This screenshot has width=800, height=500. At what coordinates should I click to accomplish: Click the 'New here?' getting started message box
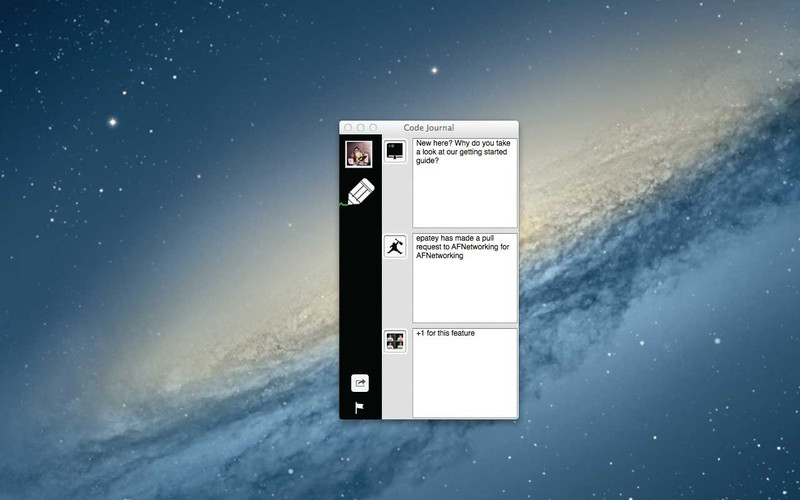(465, 183)
